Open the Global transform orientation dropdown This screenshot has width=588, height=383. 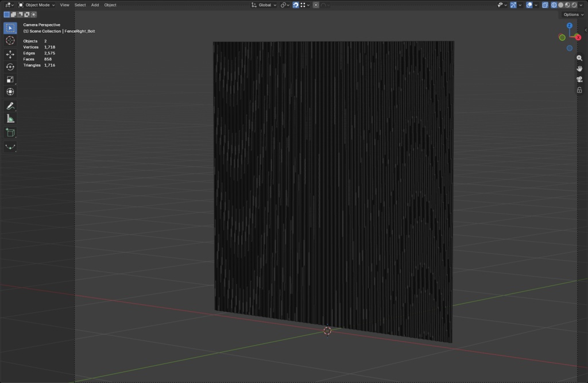point(264,5)
